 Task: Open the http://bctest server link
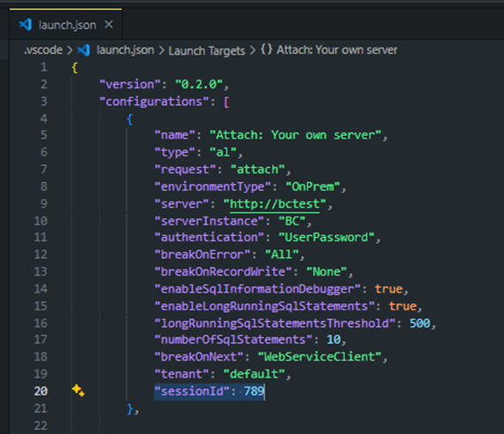coord(275,204)
